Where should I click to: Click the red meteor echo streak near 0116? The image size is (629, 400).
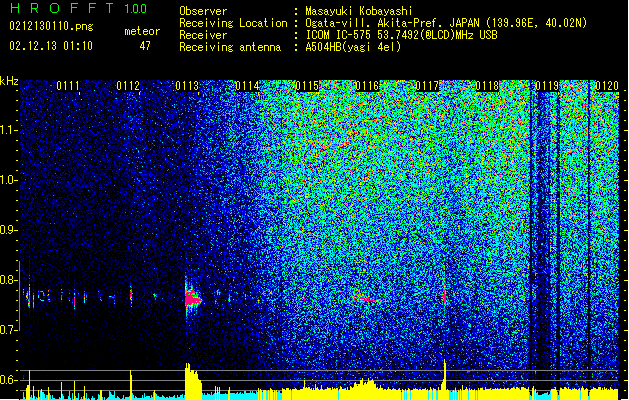pyautogui.click(x=364, y=298)
